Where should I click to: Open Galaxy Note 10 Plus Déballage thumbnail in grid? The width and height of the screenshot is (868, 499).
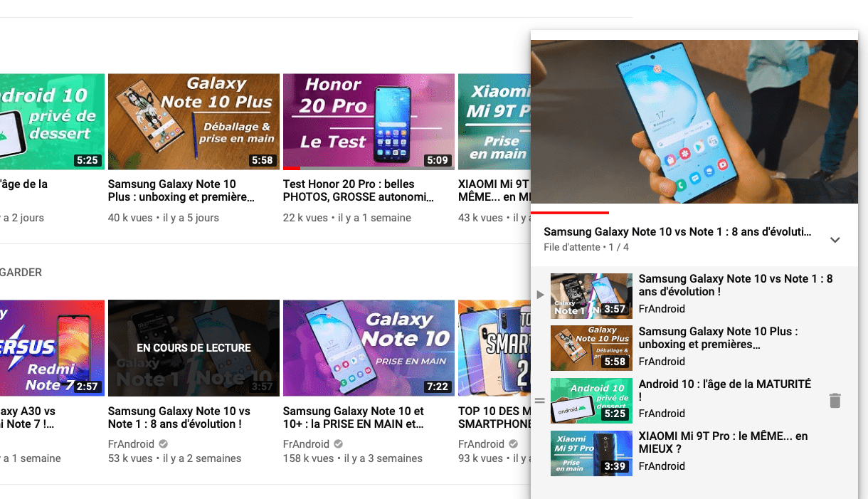pos(194,122)
